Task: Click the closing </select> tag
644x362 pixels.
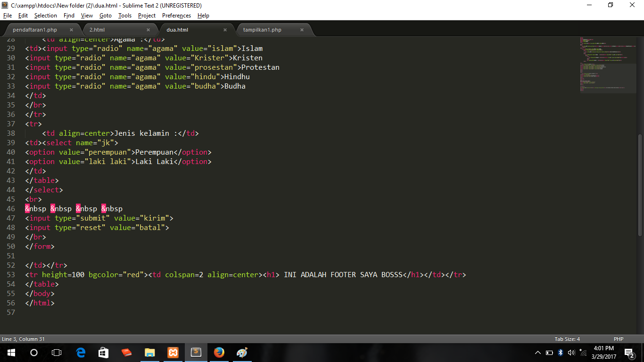Action: coord(44,189)
